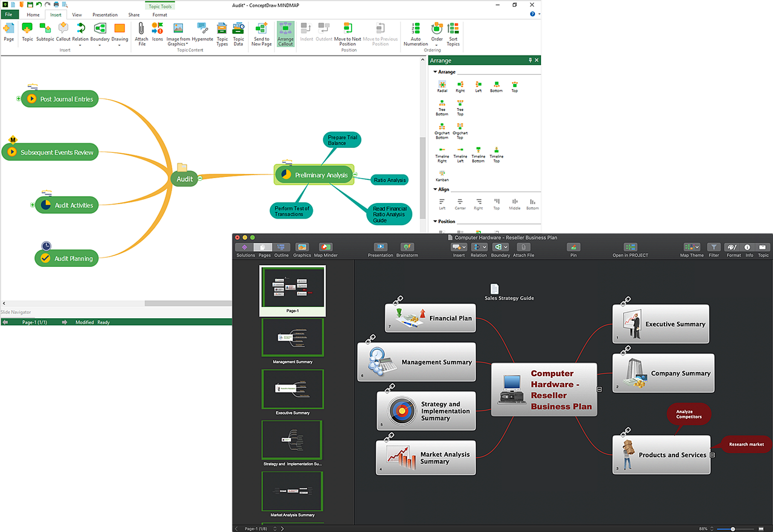Toggle the Arrange Callout button

coord(285,34)
